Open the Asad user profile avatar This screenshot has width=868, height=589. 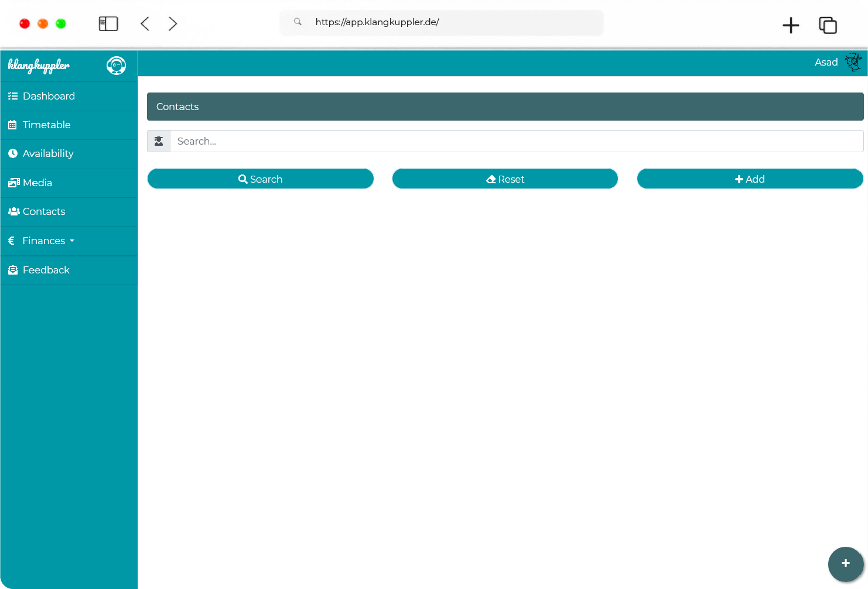[853, 62]
